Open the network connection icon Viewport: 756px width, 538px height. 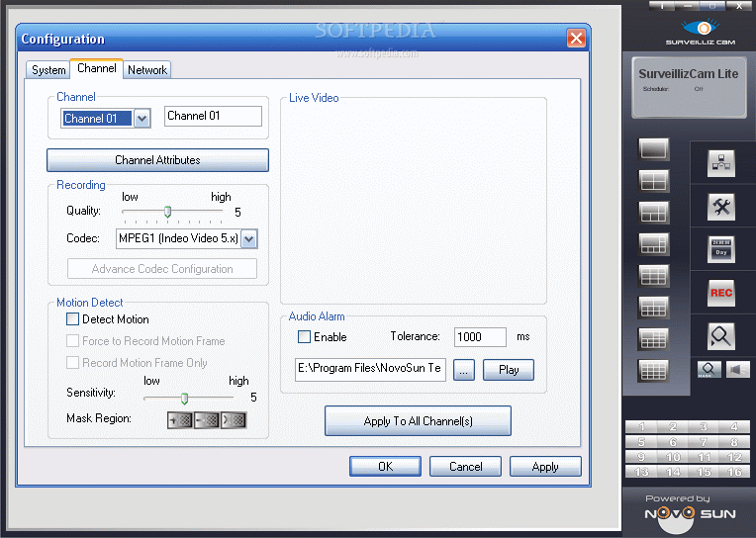pos(721,163)
